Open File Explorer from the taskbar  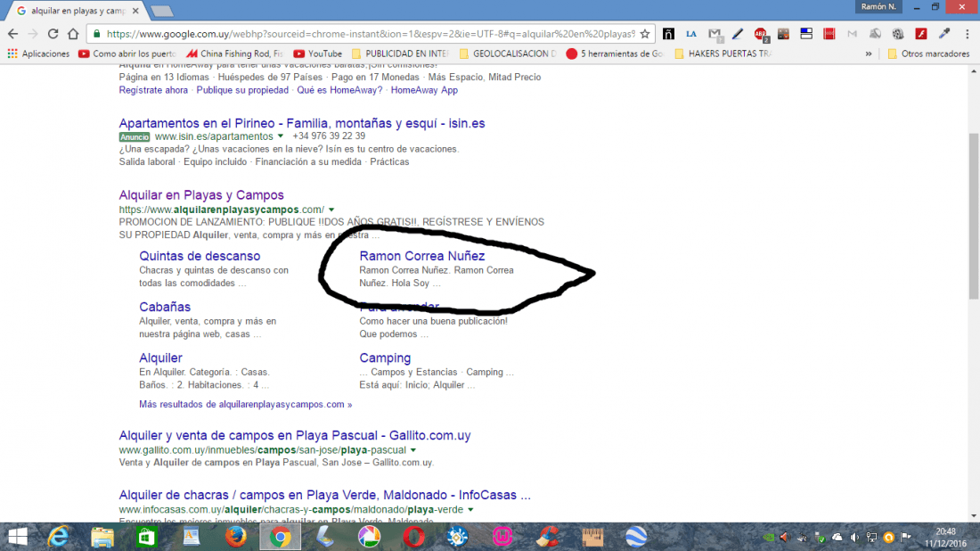coord(102,537)
